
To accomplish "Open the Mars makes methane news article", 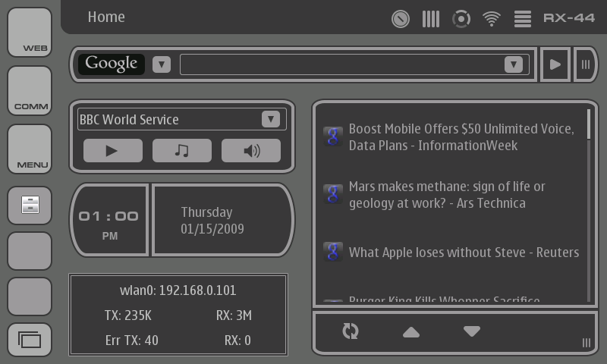I will click(x=446, y=195).
